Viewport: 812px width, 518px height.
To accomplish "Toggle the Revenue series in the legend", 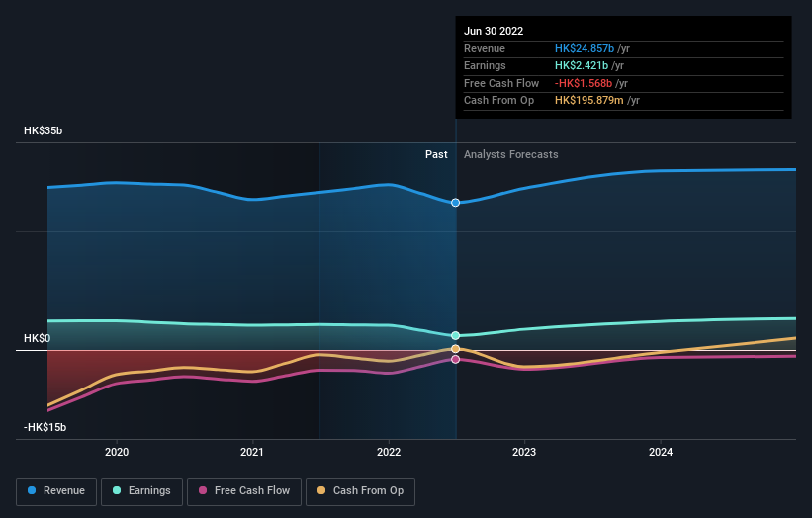I will pos(56,491).
